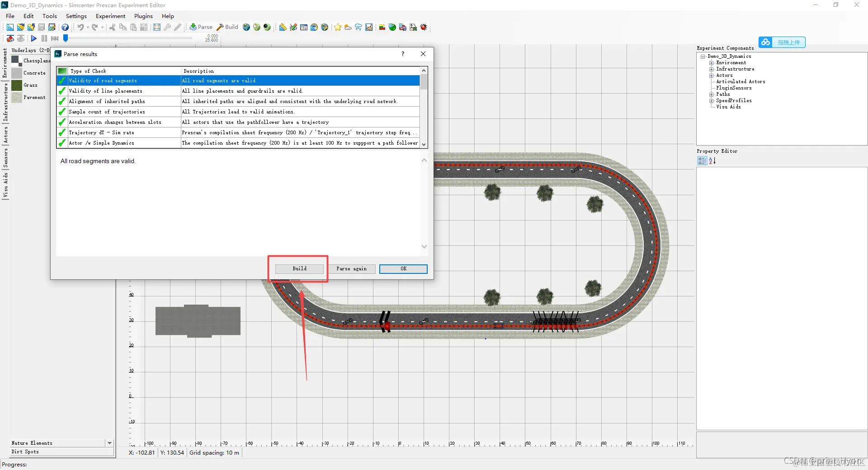This screenshot has width=868, height=470.
Task: Click the Paste clipboard icon
Action: pos(133,27)
